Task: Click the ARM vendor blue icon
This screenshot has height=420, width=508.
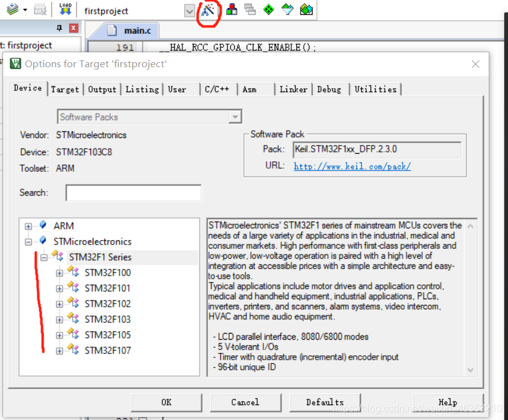Action: [x=43, y=225]
